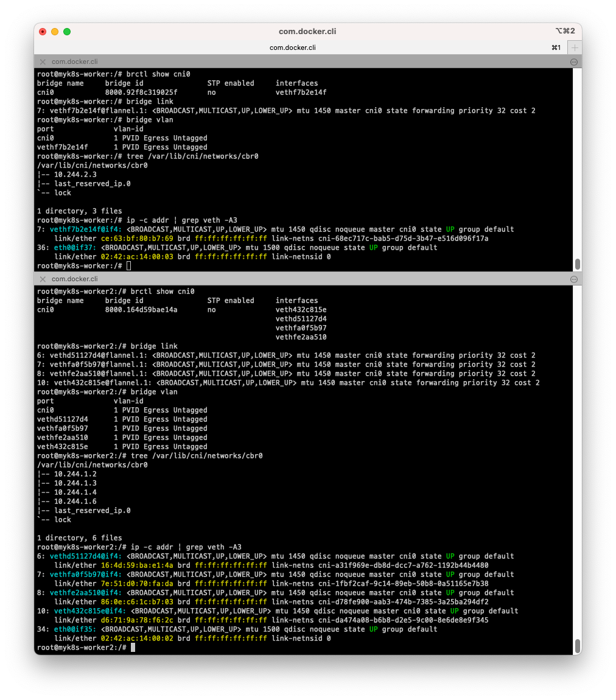Click the ⌘1 tab shortcut label
This screenshot has width=616, height=700.
click(x=556, y=47)
